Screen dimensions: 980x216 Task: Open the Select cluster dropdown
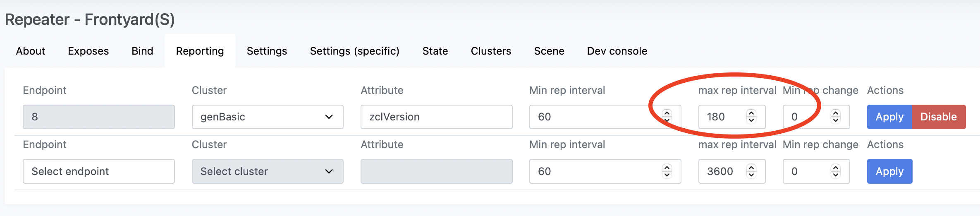point(267,171)
